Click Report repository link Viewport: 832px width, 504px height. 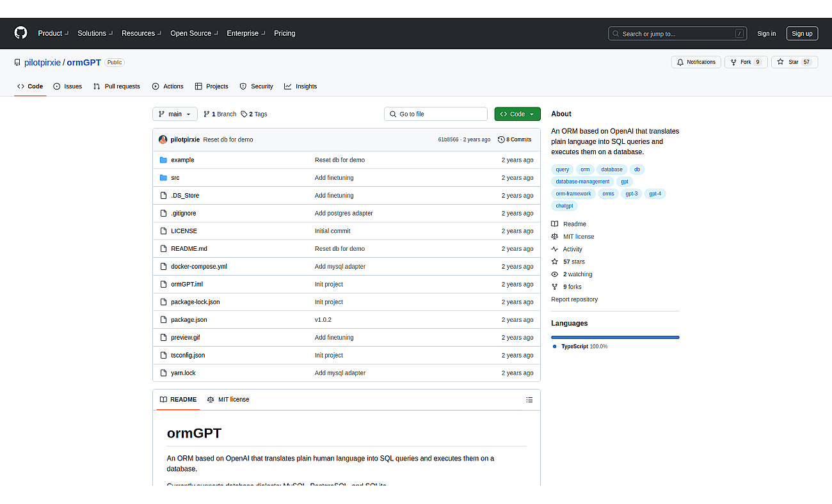(574, 299)
